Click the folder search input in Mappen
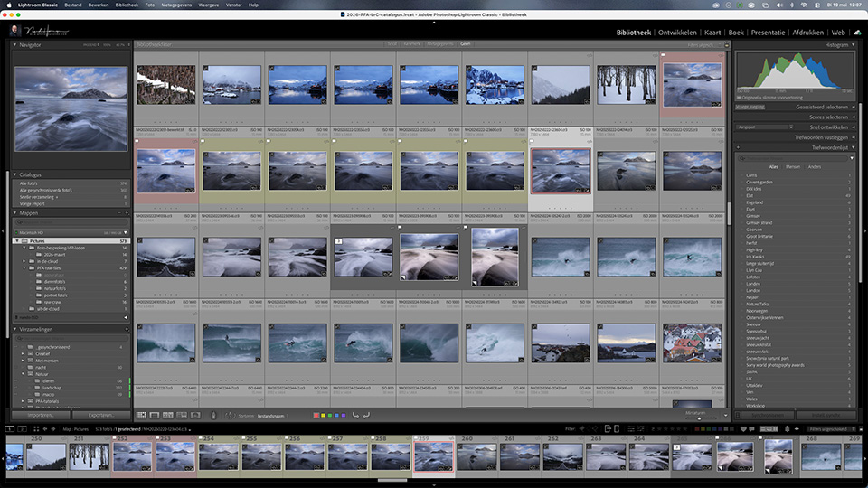Viewport: 868px width, 488px height. click(71, 223)
